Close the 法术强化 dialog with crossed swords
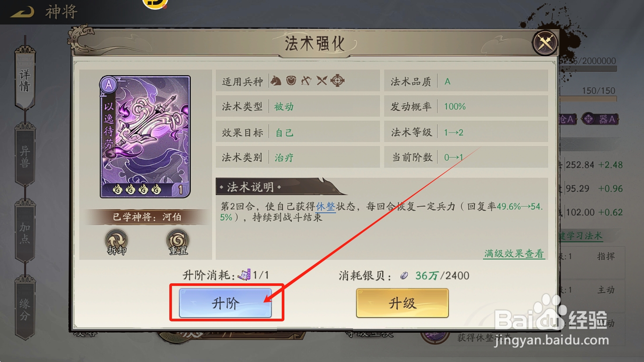The height and width of the screenshot is (362, 644). [x=545, y=43]
